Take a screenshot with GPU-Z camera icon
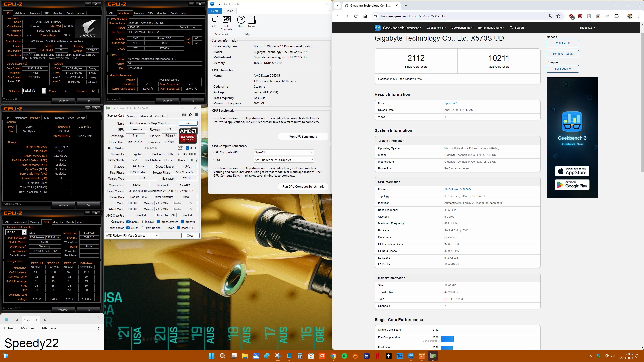Image resolution: width=644 pixels, height=362 pixels. point(184,115)
